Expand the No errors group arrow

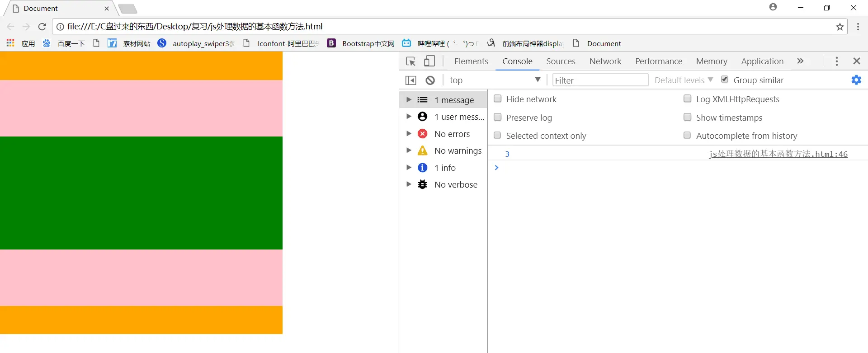tap(409, 133)
